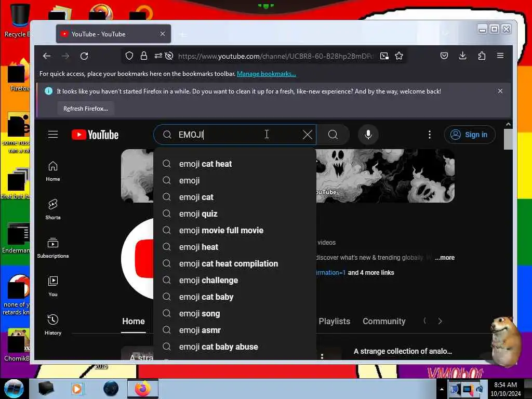Image resolution: width=532 pixels, height=399 pixels.
Task: Dismiss the Firefox refresh notification bar
Action: pyautogui.click(x=500, y=91)
